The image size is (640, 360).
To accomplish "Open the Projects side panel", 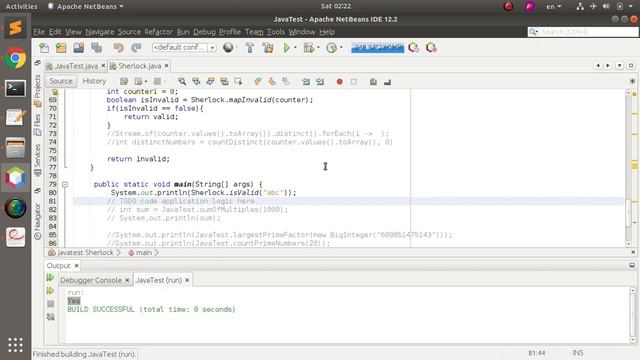I will [37, 90].
